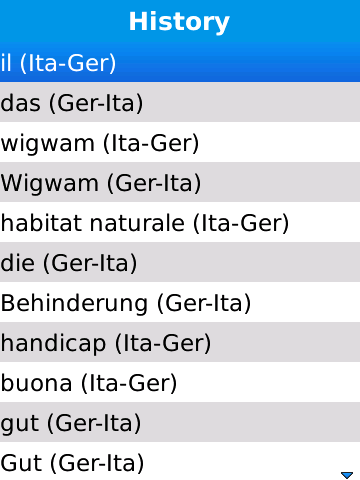Open the 'das (Ger-Ita)' history entry
Viewport: 360px width, 480px height.
pos(180,102)
